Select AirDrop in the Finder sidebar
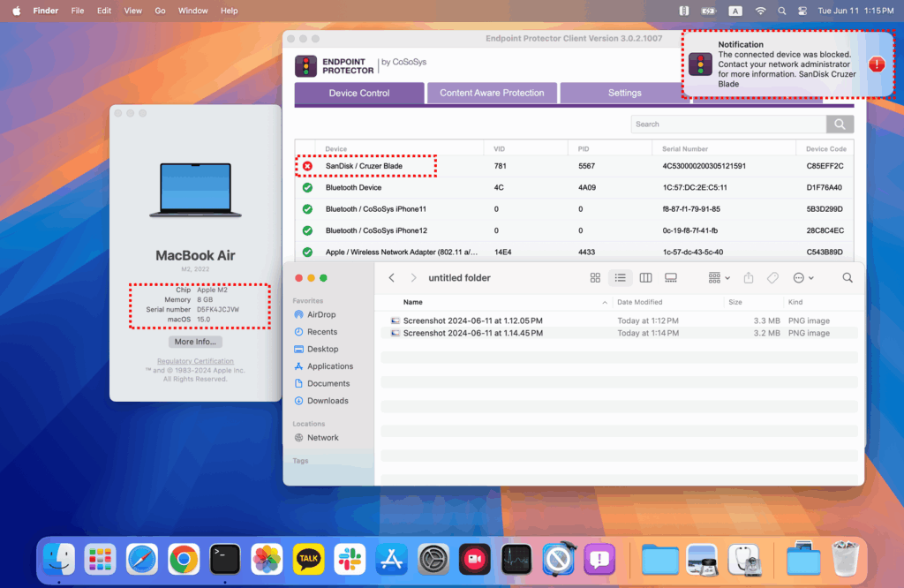The height and width of the screenshot is (588, 904). (x=321, y=315)
